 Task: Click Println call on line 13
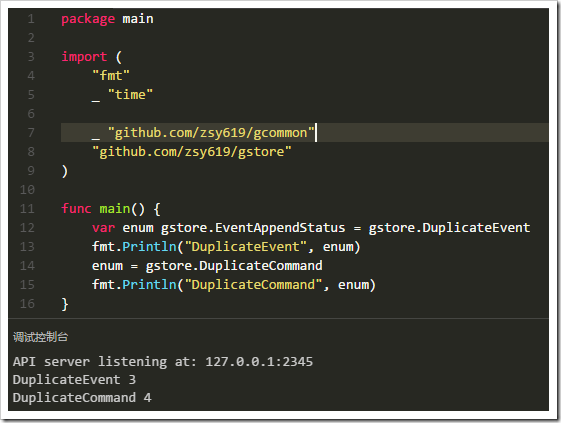pos(150,247)
